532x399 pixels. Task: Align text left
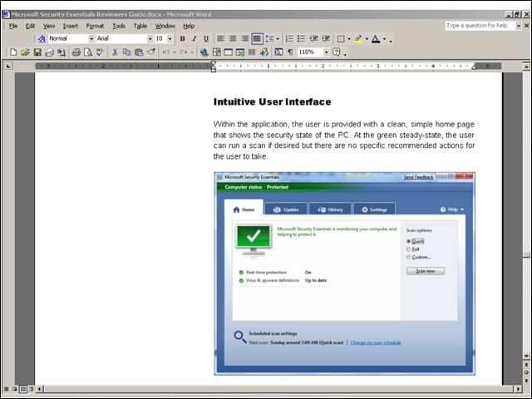tap(221, 39)
